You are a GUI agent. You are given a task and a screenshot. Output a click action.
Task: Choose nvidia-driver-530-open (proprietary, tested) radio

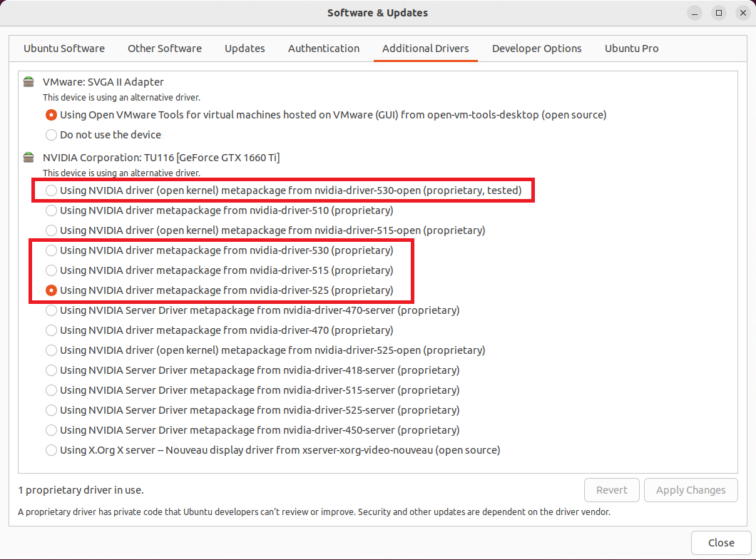(51, 190)
